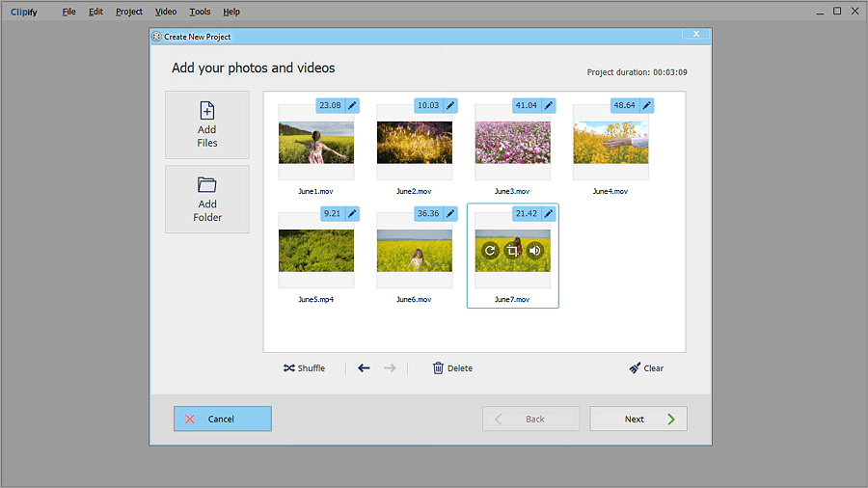Click the 41.04 duration value

tap(527, 105)
